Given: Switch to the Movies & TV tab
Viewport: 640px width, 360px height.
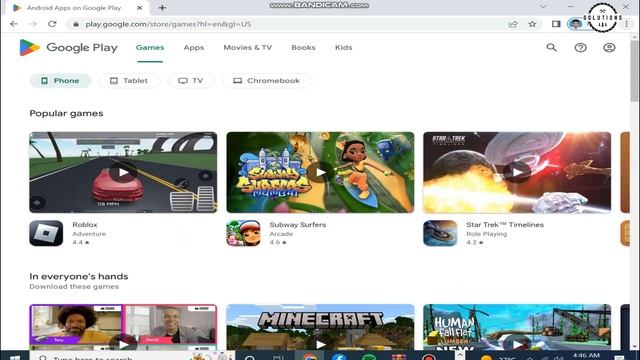Looking at the screenshot, I should click(248, 48).
